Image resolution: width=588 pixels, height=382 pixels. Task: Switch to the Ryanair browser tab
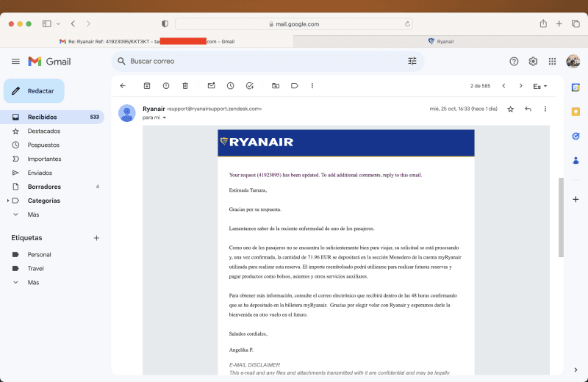pyautogui.click(x=440, y=41)
